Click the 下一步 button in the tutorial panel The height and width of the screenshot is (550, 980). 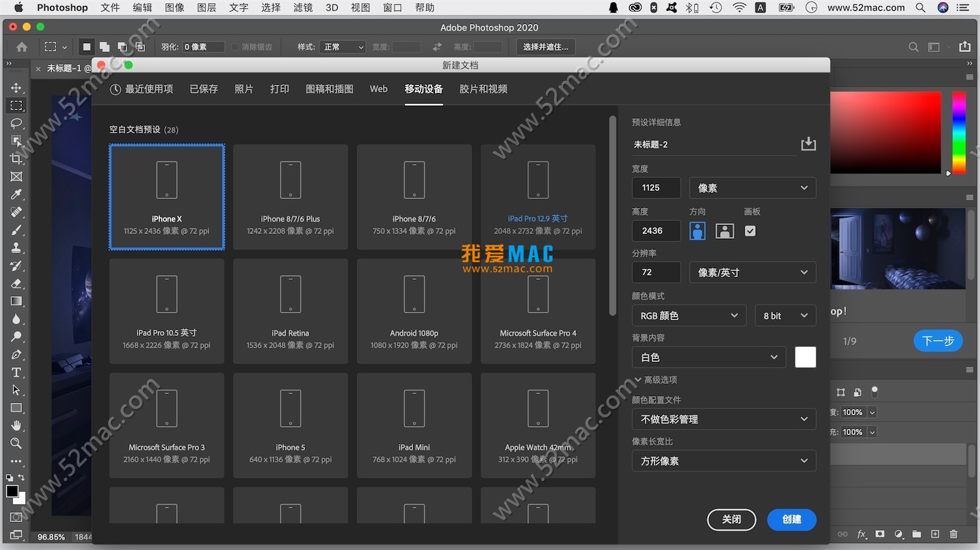[938, 341]
